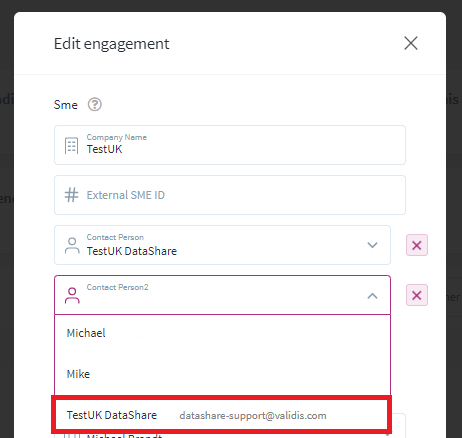462x438 pixels.
Task: Click the Contact Person2 field label
Action: pos(117,287)
